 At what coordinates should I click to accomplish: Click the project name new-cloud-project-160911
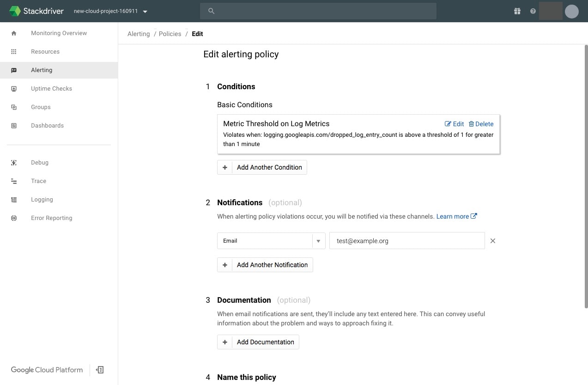click(x=106, y=11)
